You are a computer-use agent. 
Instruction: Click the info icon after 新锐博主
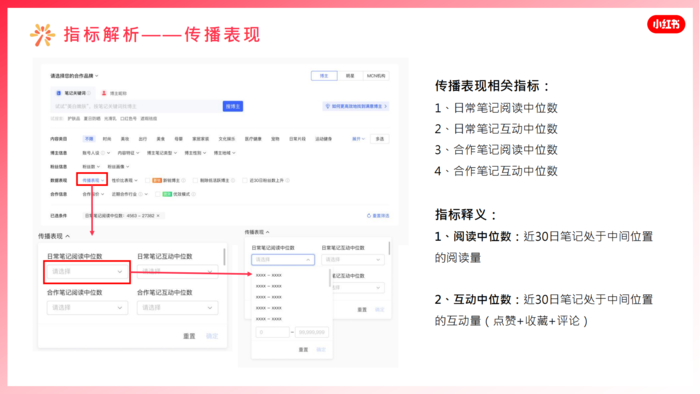point(183,180)
